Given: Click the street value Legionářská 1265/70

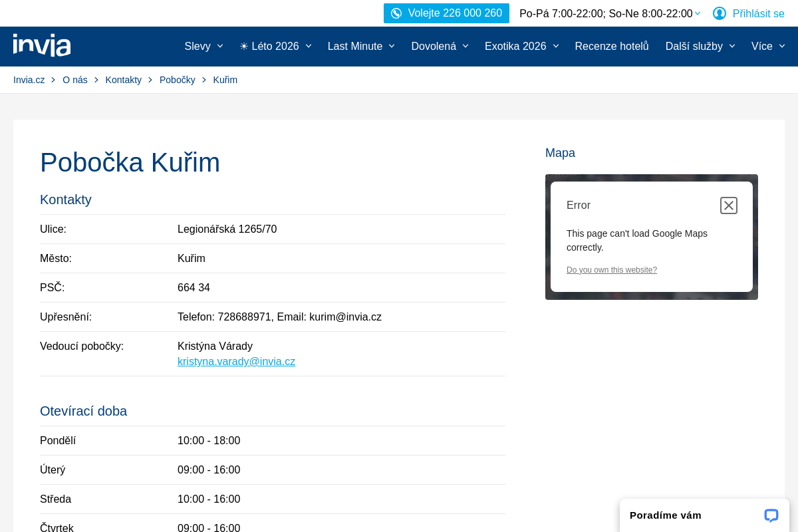Looking at the screenshot, I should (x=227, y=229).
